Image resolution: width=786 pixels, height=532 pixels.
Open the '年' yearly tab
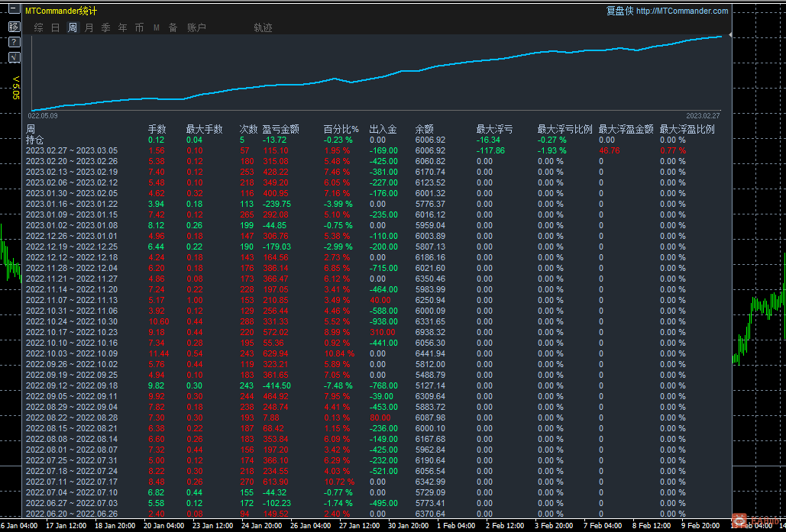pyautogui.click(x=123, y=28)
